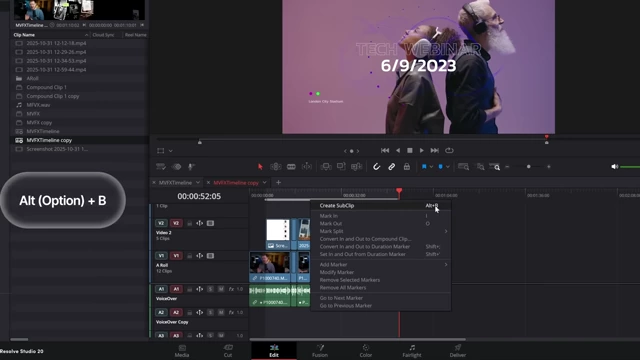640x360 pixels.
Task: Toggle linked selection chain
Action: (x=391, y=167)
